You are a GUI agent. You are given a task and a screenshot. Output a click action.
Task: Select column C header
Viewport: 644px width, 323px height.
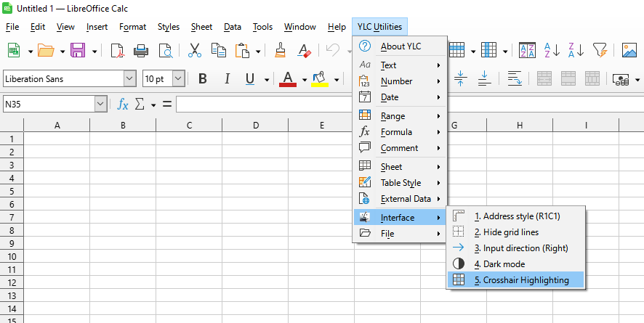pyautogui.click(x=189, y=126)
